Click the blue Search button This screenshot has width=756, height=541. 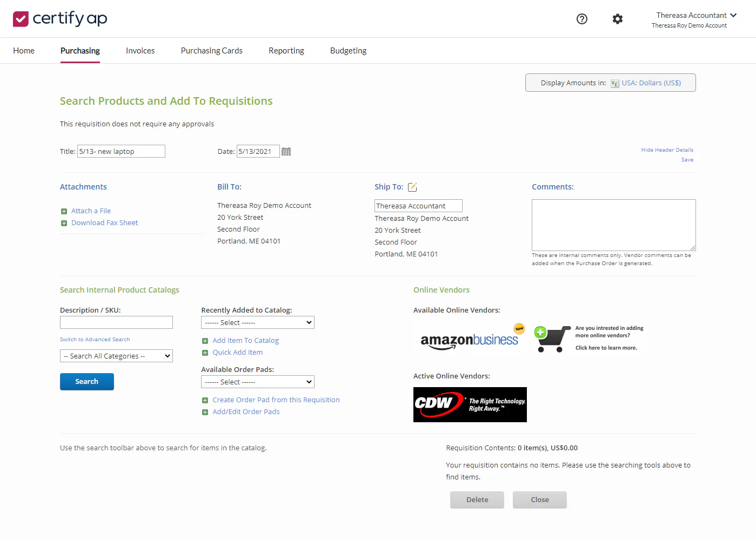coord(87,382)
